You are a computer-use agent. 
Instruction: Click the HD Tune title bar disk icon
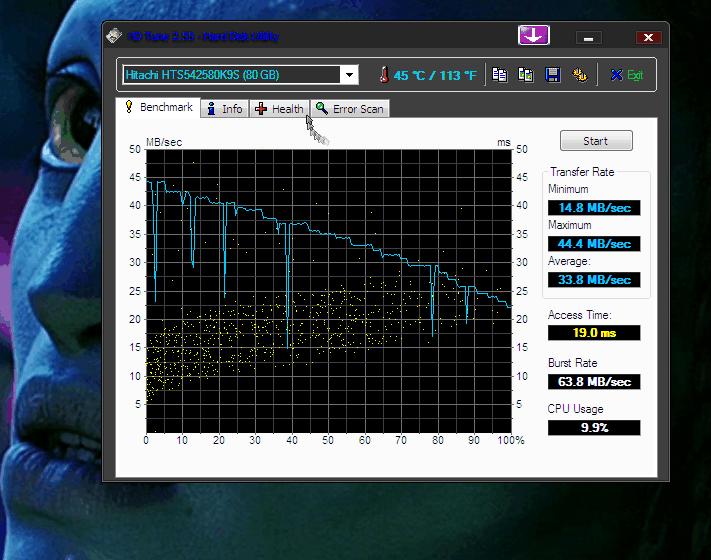114,36
